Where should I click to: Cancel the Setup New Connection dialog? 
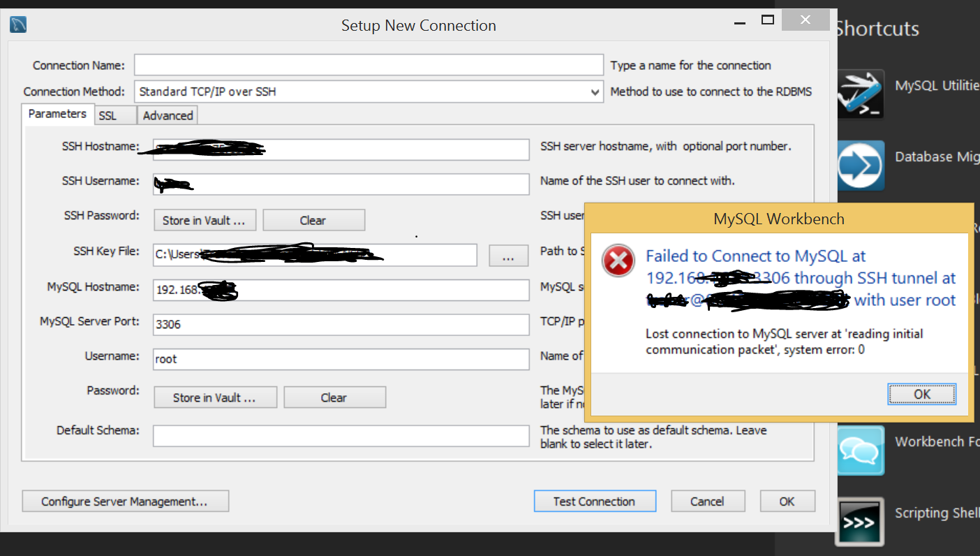coord(708,501)
